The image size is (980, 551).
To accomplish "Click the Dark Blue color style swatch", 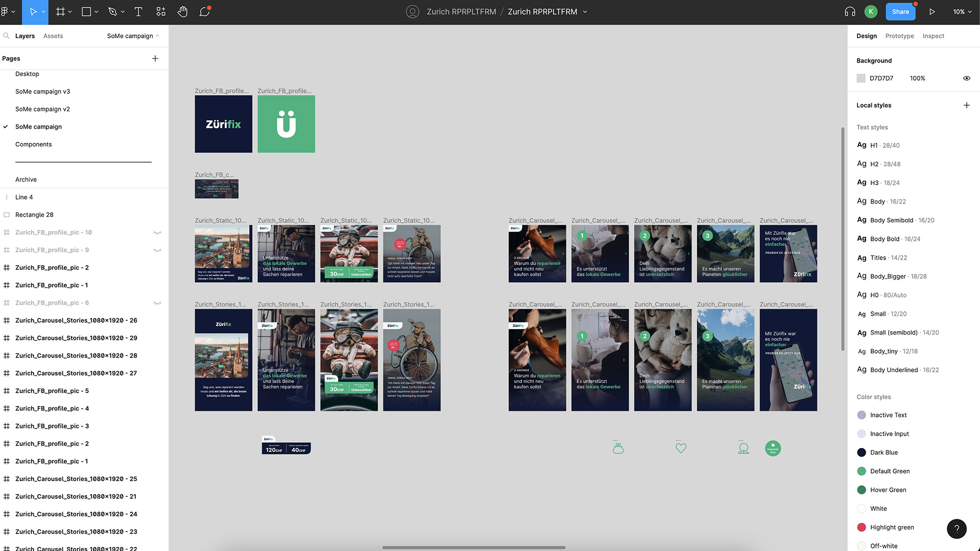I will click(x=862, y=453).
